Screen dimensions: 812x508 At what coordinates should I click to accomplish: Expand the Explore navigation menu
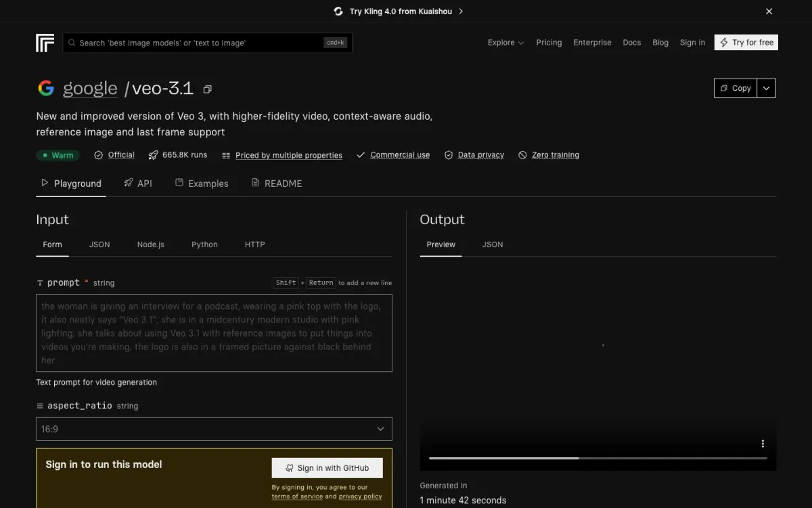point(505,43)
